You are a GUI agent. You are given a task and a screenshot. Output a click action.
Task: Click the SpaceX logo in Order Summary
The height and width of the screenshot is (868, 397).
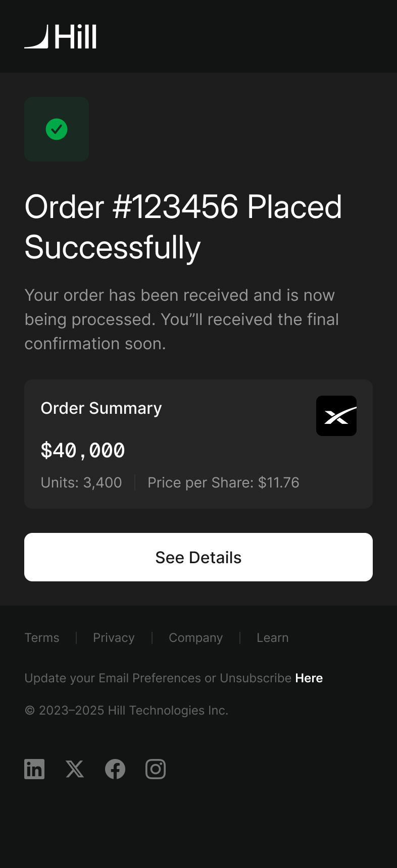(x=336, y=416)
